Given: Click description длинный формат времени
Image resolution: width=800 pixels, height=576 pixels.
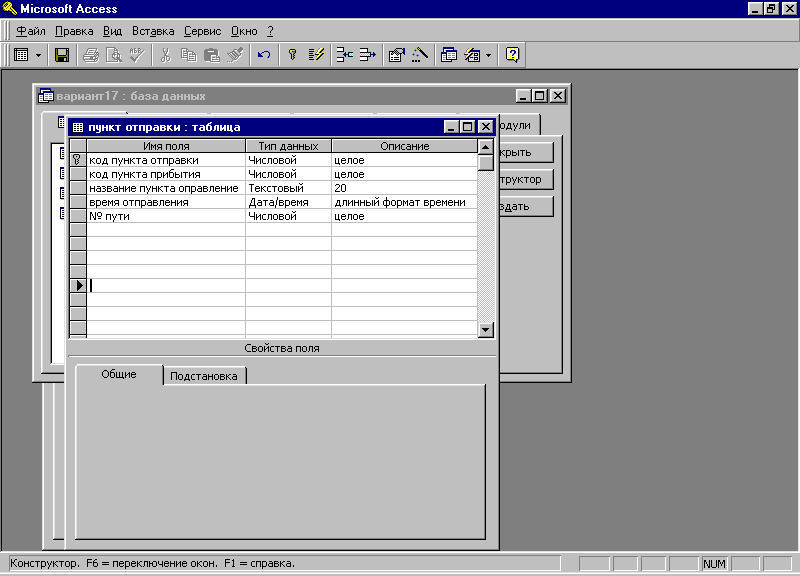Looking at the screenshot, I should click(x=405, y=202).
